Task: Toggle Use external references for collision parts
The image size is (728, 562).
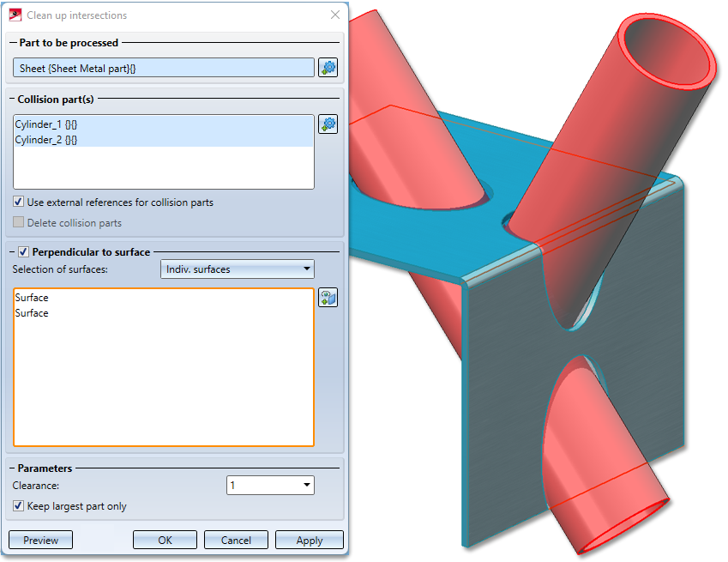Action: pyautogui.click(x=18, y=202)
